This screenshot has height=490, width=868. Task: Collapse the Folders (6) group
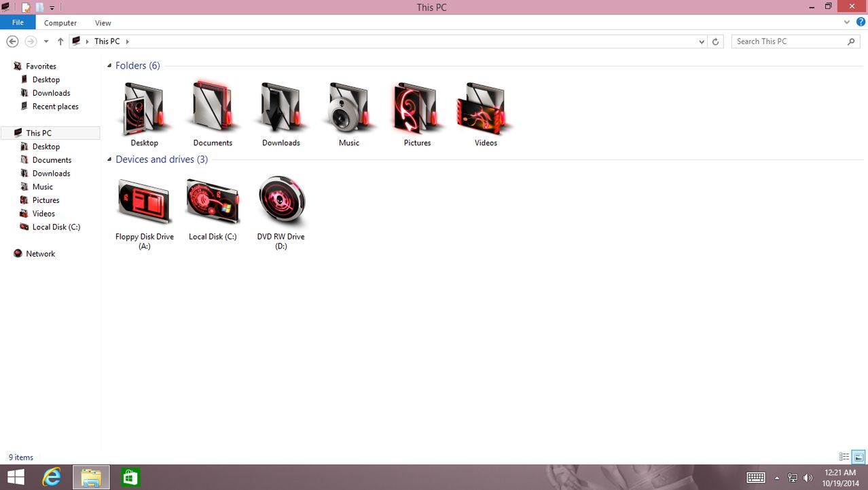point(109,66)
